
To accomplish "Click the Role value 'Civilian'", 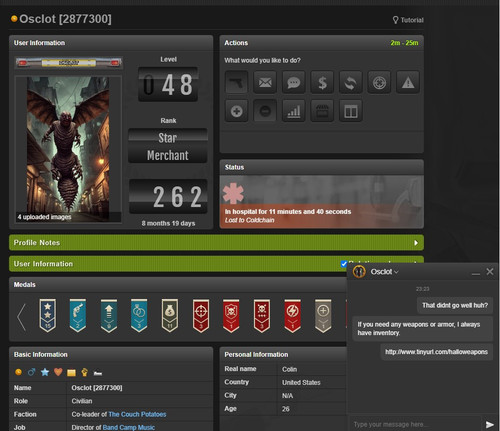I will pyautogui.click(x=82, y=401).
